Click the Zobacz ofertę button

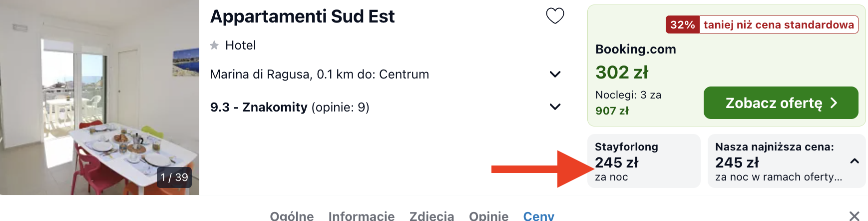[781, 103]
